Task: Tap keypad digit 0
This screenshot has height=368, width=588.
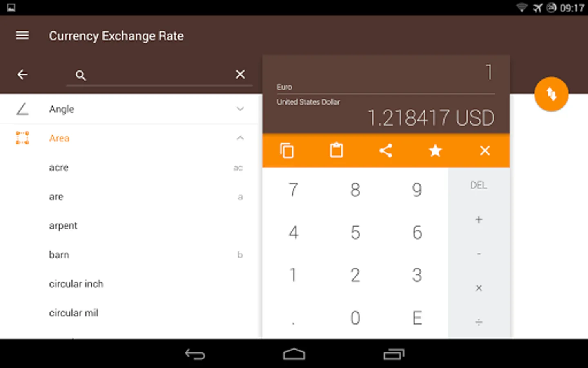Action: (x=355, y=318)
